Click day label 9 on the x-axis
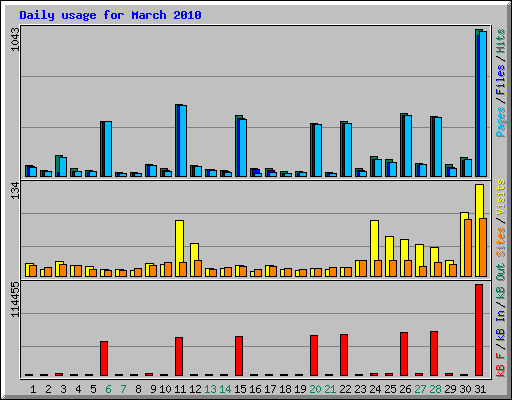Image resolution: width=512 pixels, height=400 pixels. 153,389
